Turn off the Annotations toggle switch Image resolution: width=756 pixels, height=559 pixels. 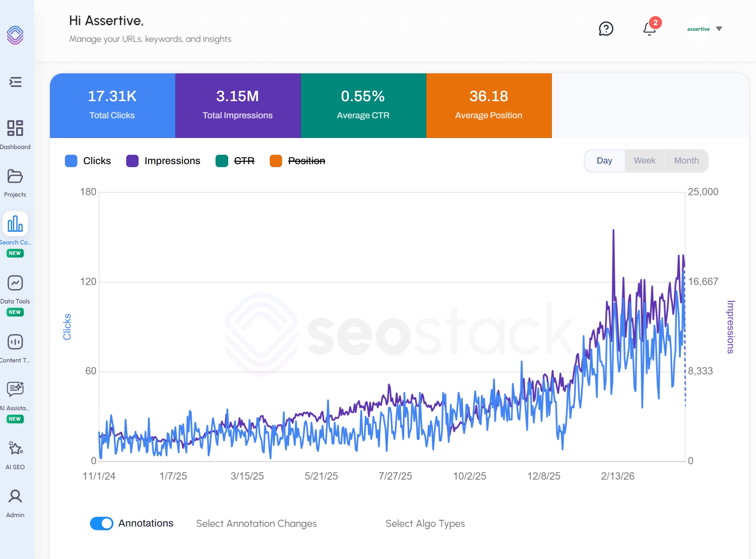102,523
